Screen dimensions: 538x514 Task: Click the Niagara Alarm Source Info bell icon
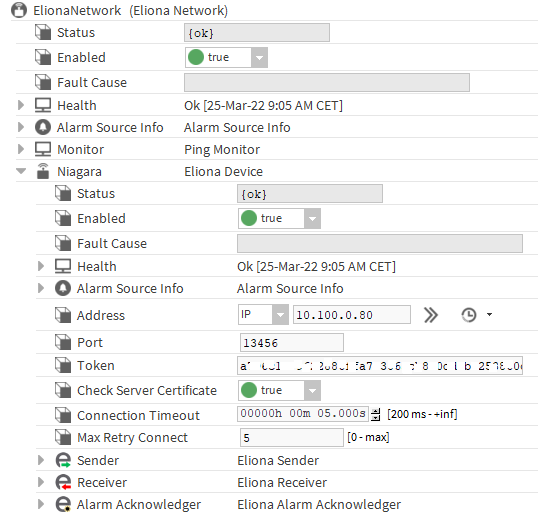63,288
